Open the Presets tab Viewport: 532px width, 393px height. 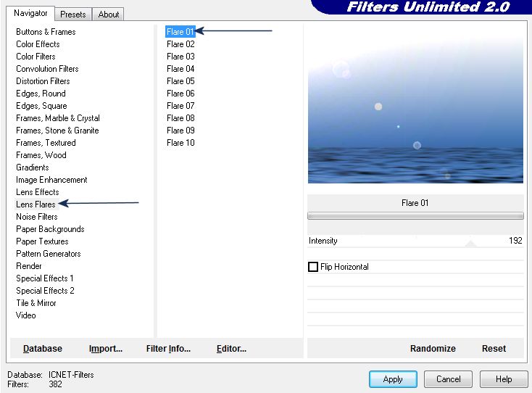pos(73,15)
